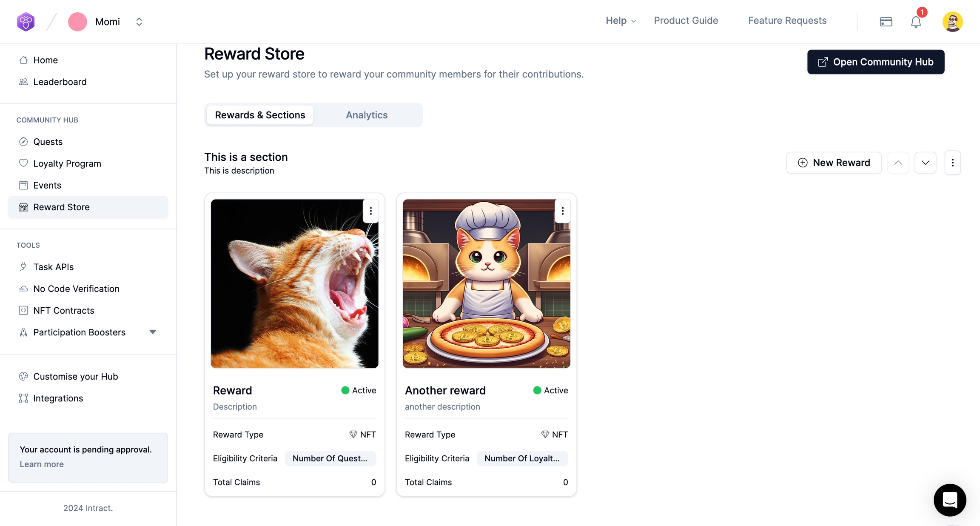Open options menu on Another reward card
The height and width of the screenshot is (526, 980).
(563, 211)
